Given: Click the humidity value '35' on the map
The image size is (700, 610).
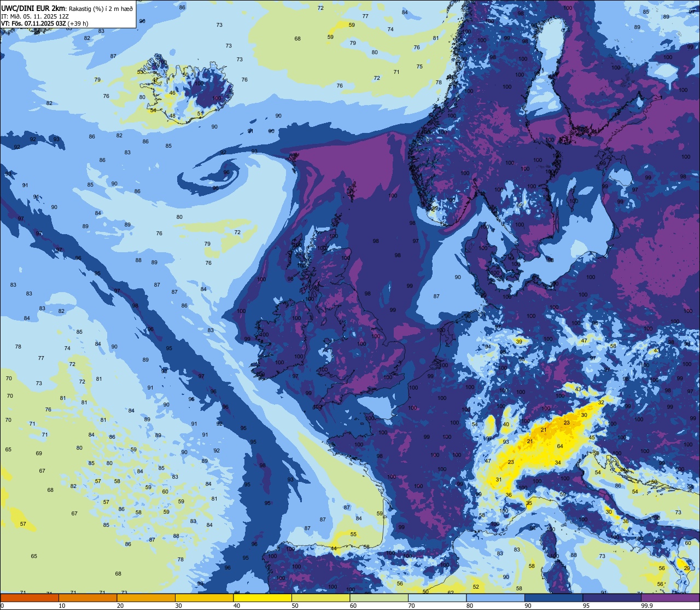Looking at the screenshot, I should (529, 503).
